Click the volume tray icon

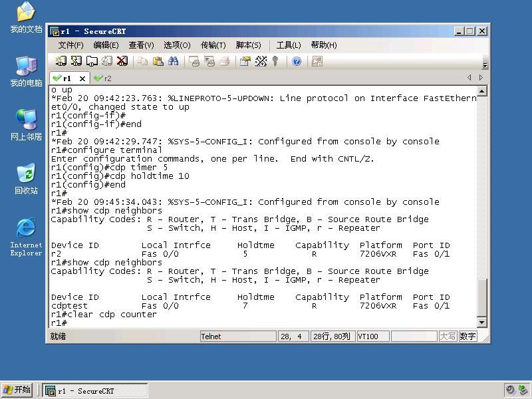pos(510,390)
